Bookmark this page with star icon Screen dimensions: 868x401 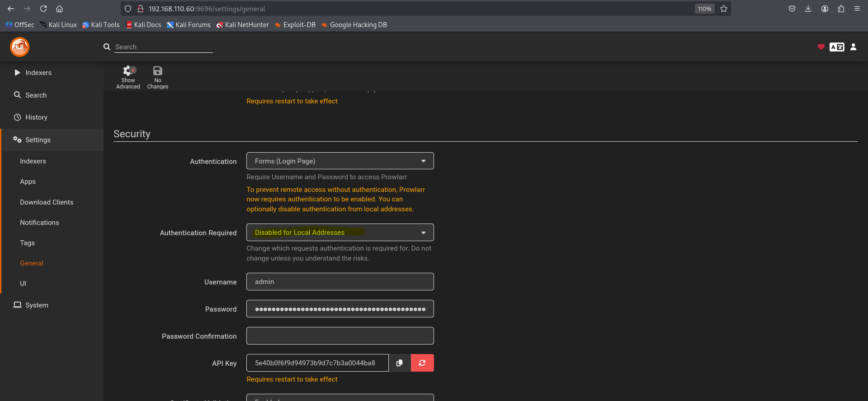(724, 9)
